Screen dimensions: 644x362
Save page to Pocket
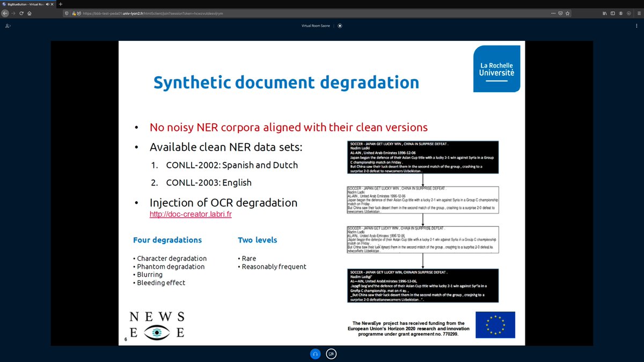[559, 13]
